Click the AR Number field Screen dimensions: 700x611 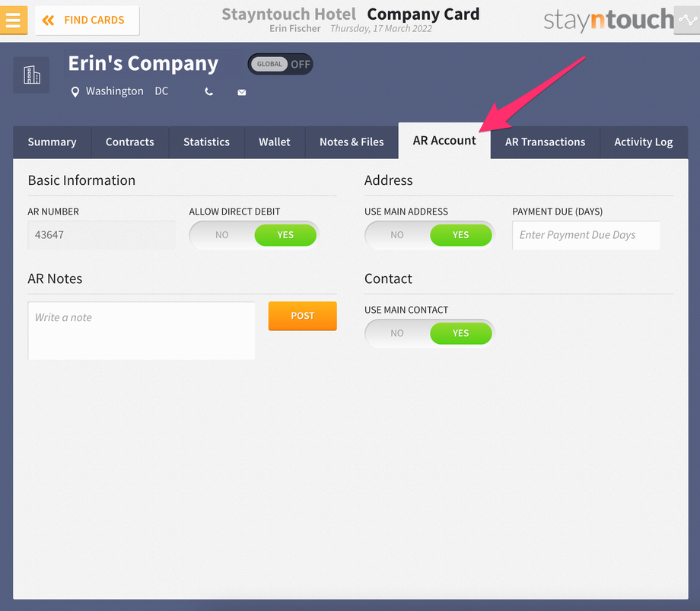tap(101, 235)
